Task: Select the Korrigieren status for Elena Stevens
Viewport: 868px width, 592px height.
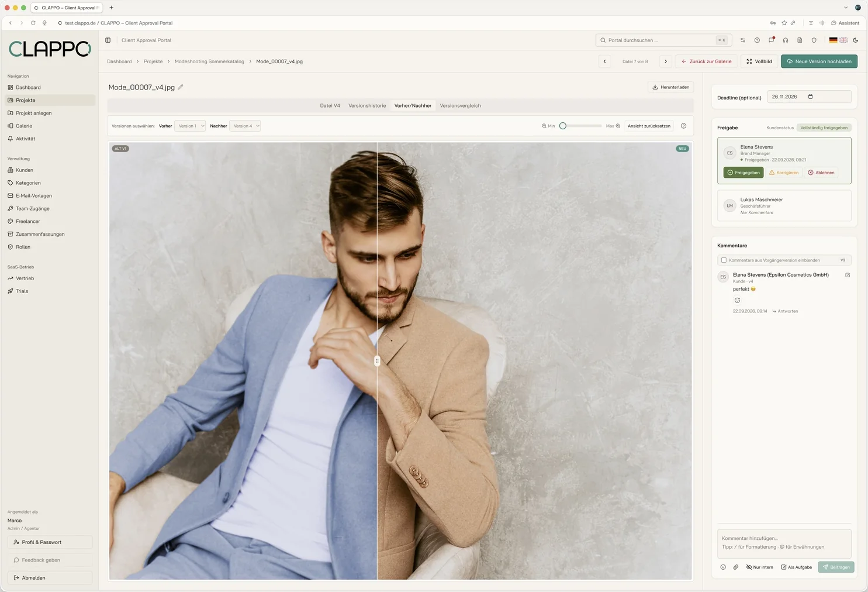Action: click(784, 173)
